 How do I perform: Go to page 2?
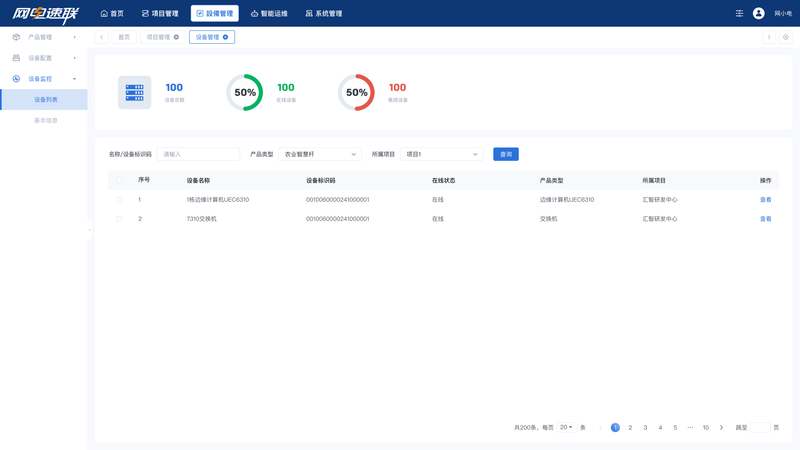(x=630, y=428)
